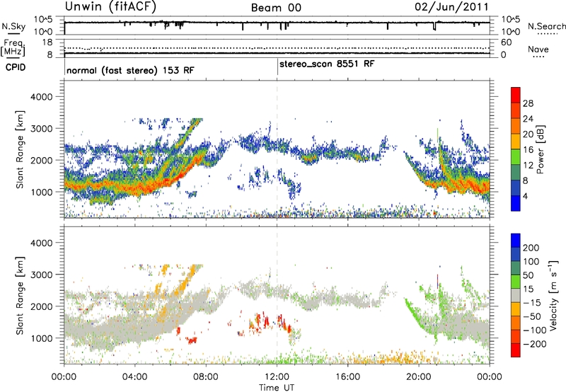Click the red bottom of the velocity colorbar
Image resolution: width=566 pixels, height=392 pixels.
pyautogui.click(x=516, y=350)
